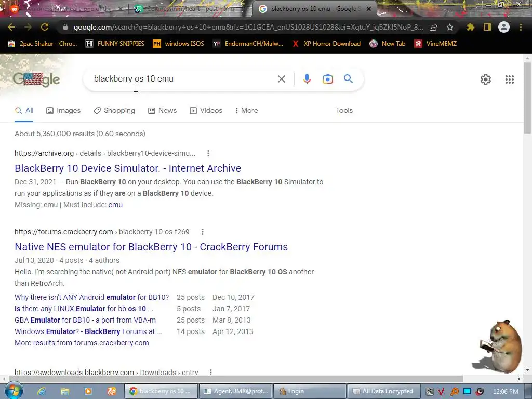This screenshot has width=532, height=399.
Task: Open More results from forums.crackberry.com
Action: [x=82, y=343]
